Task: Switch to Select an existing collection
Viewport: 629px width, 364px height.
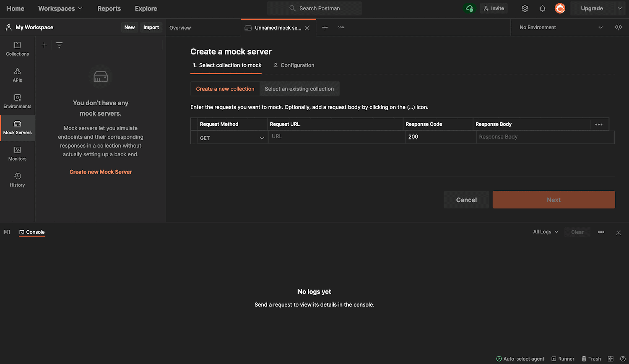Action: click(x=299, y=88)
